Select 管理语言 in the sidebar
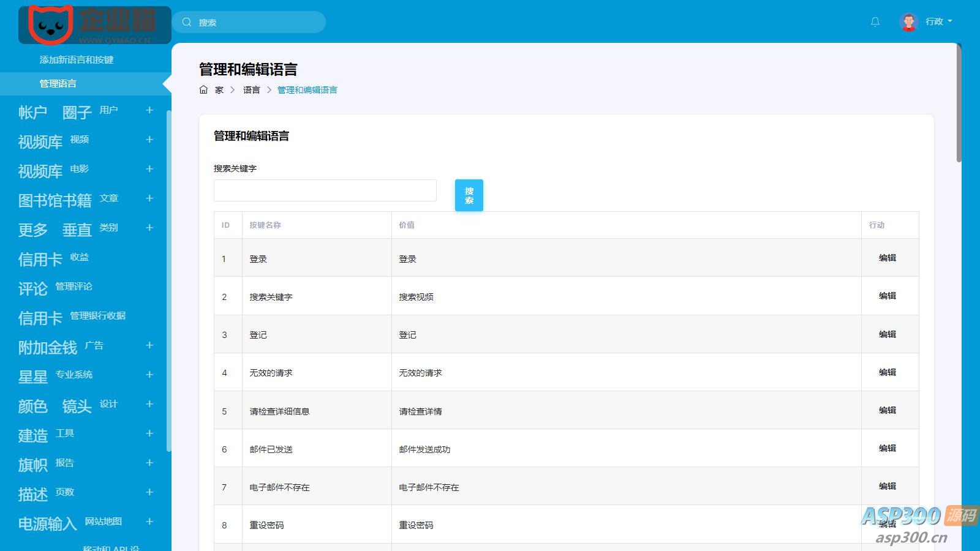 pyautogui.click(x=58, y=84)
